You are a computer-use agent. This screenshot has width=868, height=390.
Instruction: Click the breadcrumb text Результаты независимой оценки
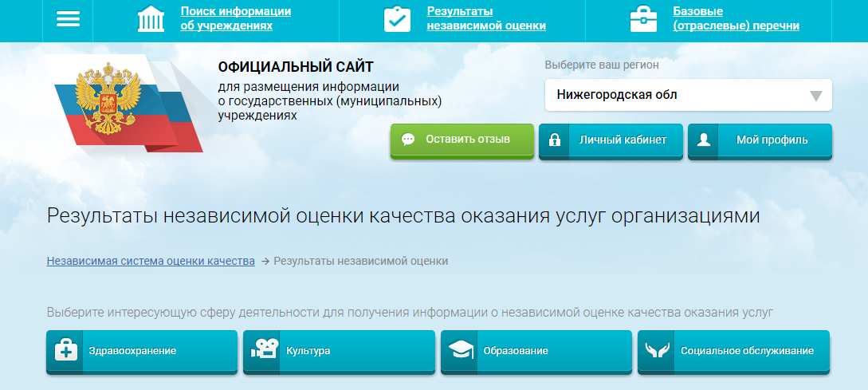click(x=361, y=261)
